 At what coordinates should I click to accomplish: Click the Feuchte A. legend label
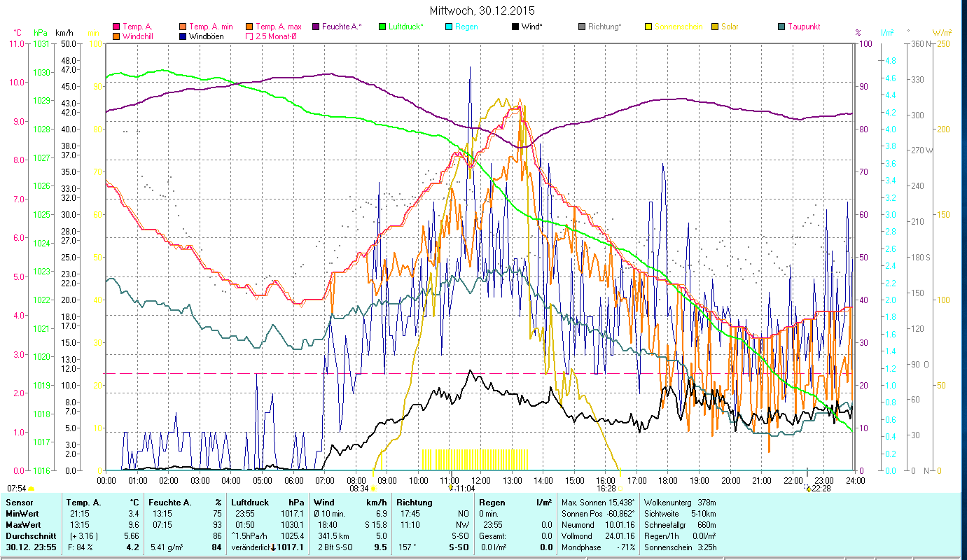[x=341, y=27]
